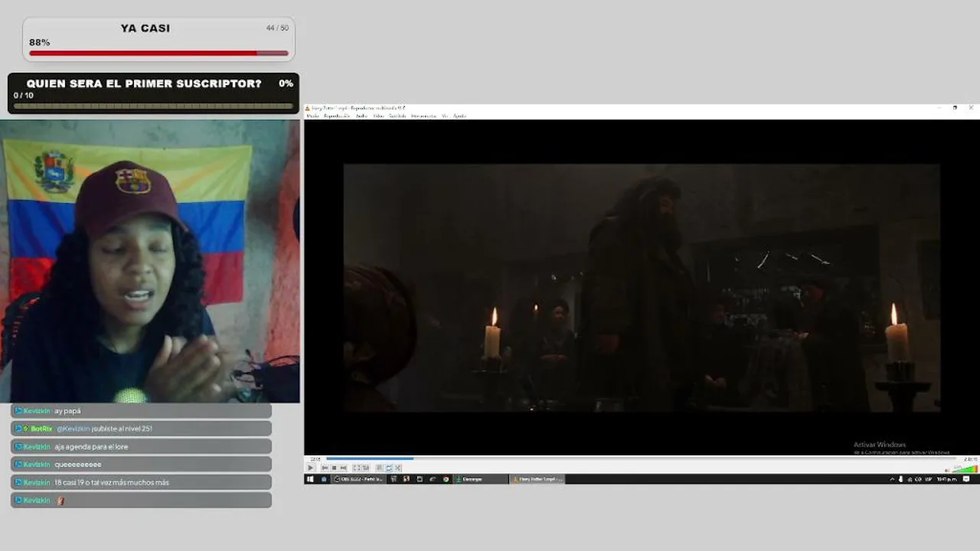This screenshot has height=551, width=980.
Task: Toggle VLC loop mode
Action: [x=389, y=468]
